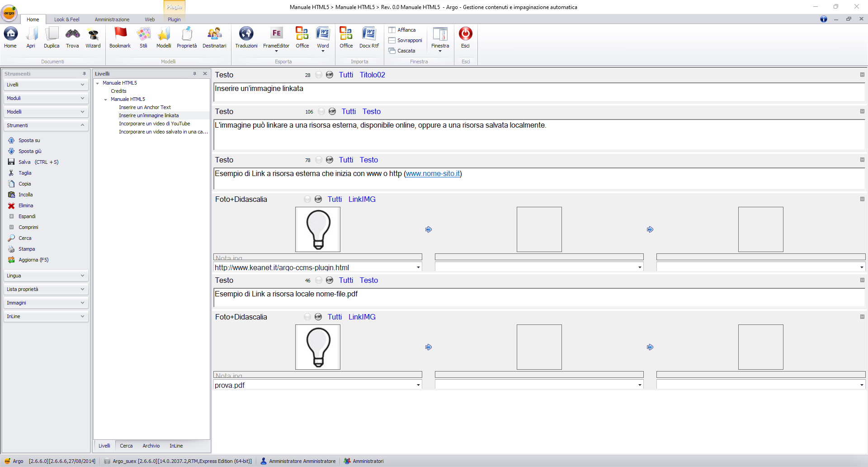The width and height of the screenshot is (868, 467).
Task: Open the Wizard tool
Action: pyautogui.click(x=93, y=38)
